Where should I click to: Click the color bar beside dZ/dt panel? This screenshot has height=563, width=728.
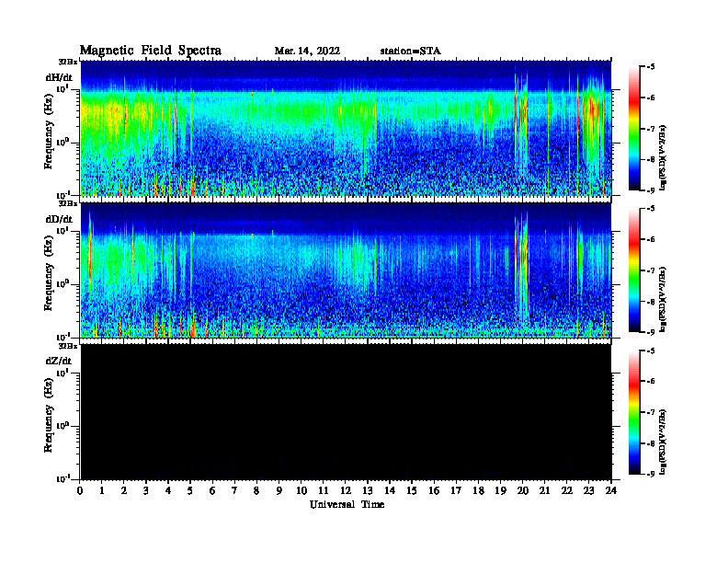tap(634, 412)
